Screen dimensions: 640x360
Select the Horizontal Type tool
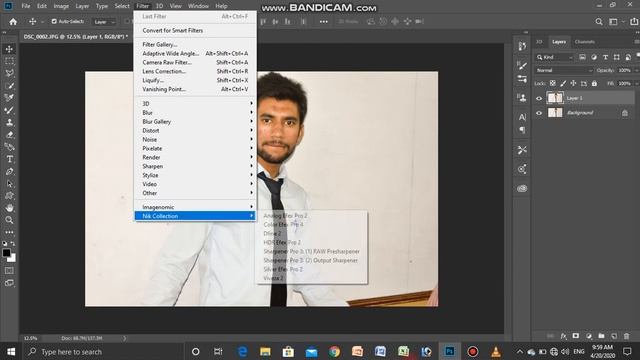click(9, 159)
